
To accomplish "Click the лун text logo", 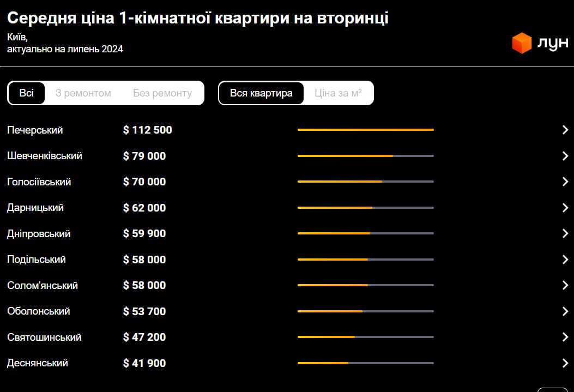I will (552, 42).
